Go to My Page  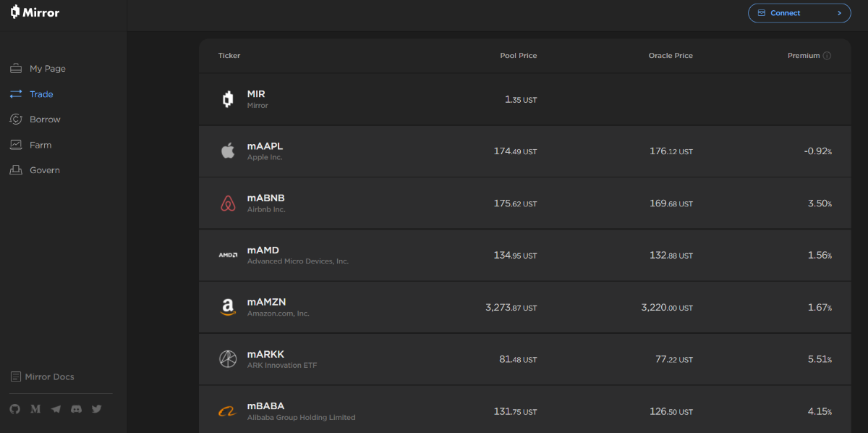point(47,69)
